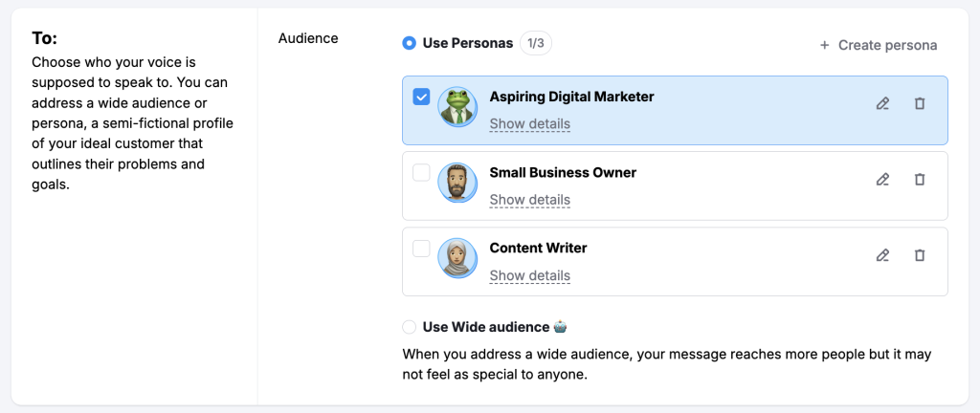Check the Small Business Owner checkbox
Screen dimensions: 980x413
[x=421, y=173]
